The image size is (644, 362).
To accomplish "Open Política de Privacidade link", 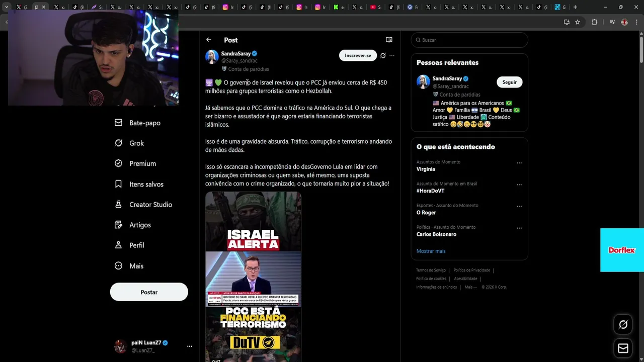I will (471, 270).
